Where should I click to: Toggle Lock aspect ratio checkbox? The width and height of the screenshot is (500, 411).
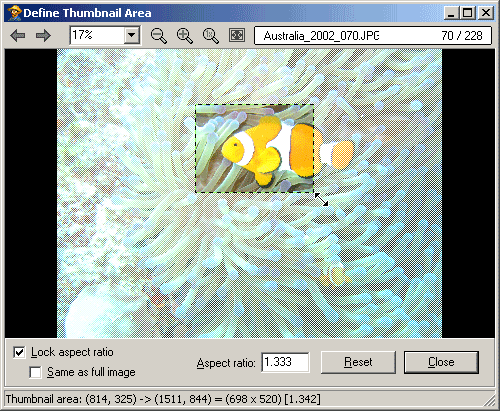pos(19,352)
